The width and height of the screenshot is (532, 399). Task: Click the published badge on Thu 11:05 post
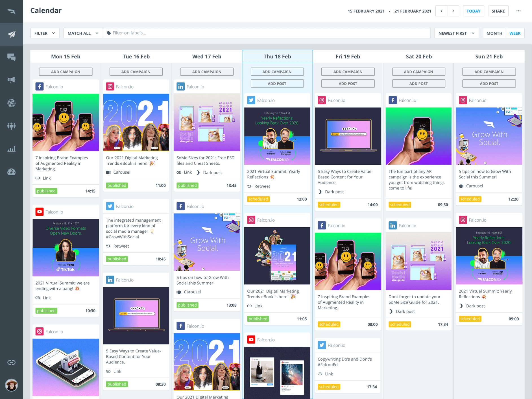[258, 319]
